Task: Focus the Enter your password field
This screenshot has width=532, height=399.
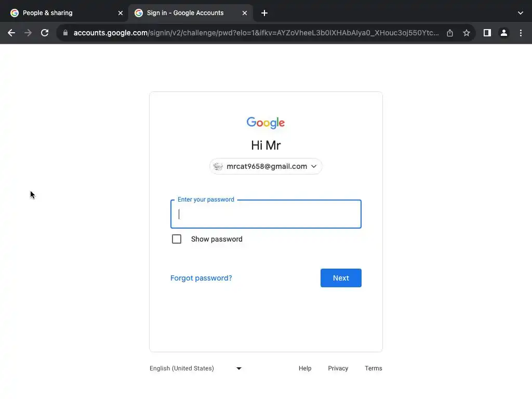Action: (265, 214)
